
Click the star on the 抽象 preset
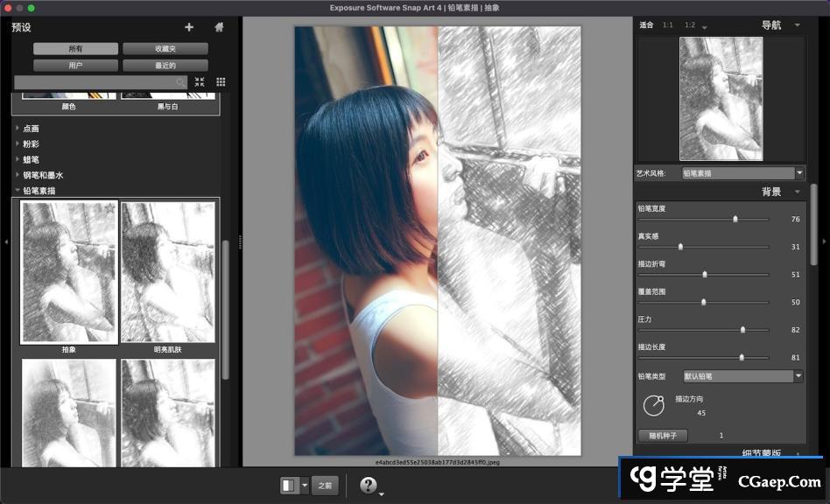109,209
